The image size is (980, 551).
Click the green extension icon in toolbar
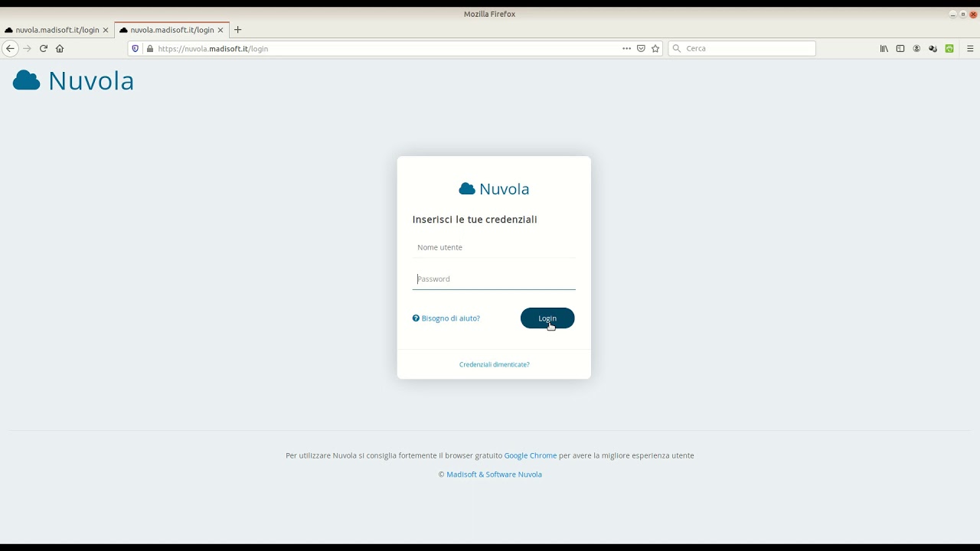coord(949,48)
